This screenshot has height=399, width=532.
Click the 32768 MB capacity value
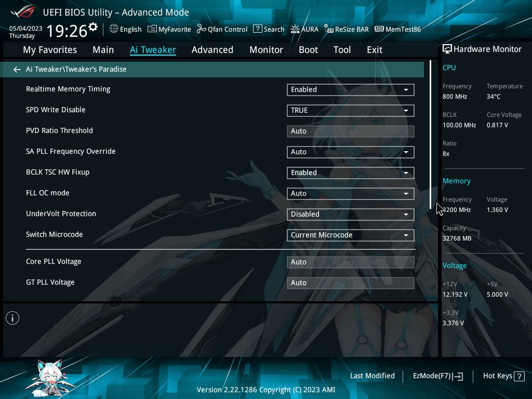[x=457, y=238]
